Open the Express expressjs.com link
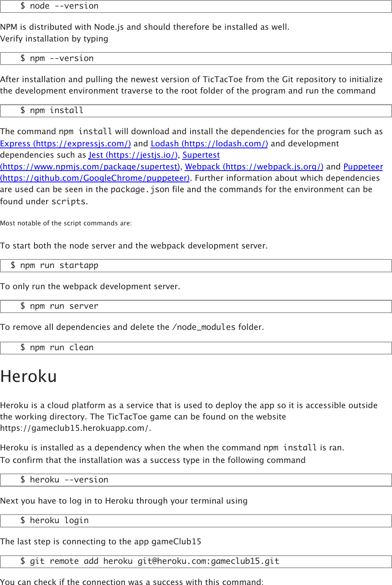 [x=65, y=144]
